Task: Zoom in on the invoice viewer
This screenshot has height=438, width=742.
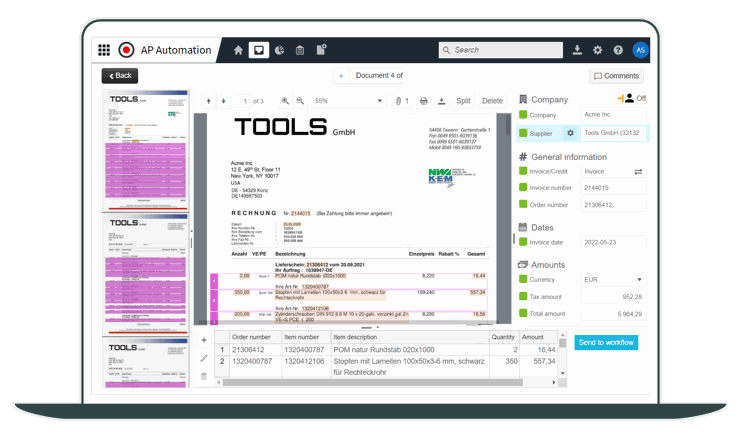Action: (285, 101)
